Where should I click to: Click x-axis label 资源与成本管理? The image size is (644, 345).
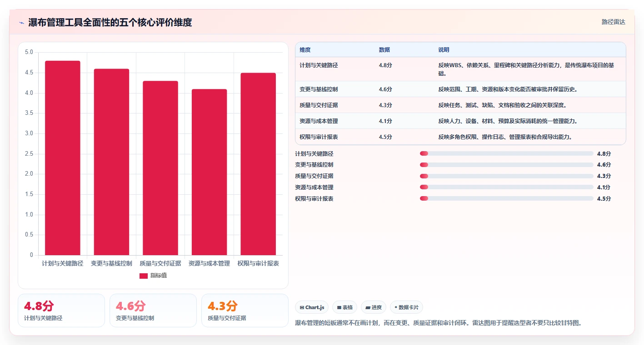209,263
